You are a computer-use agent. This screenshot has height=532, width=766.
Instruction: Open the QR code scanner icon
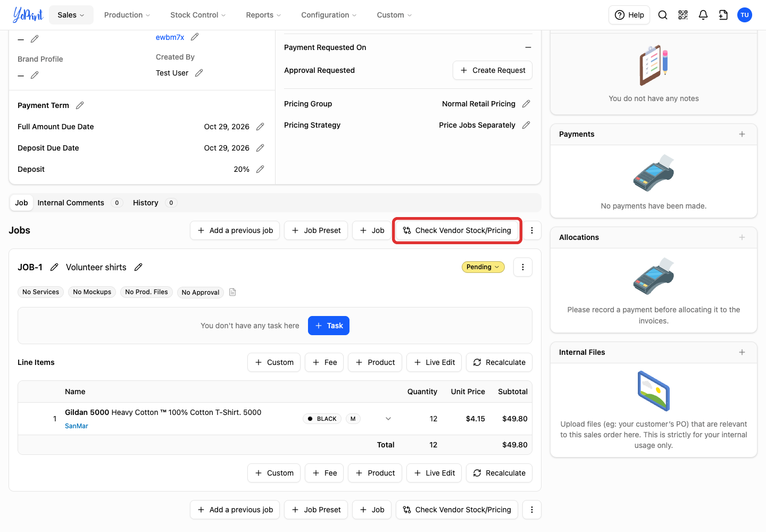click(x=683, y=15)
